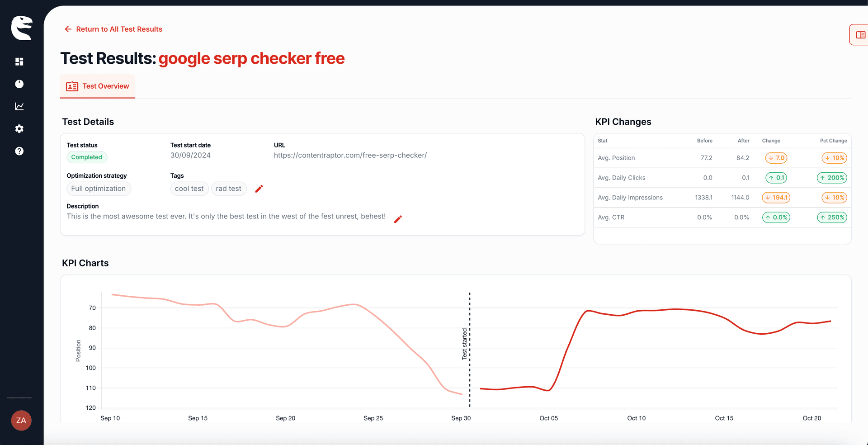Click the back arrow beside Return link

pos(67,29)
